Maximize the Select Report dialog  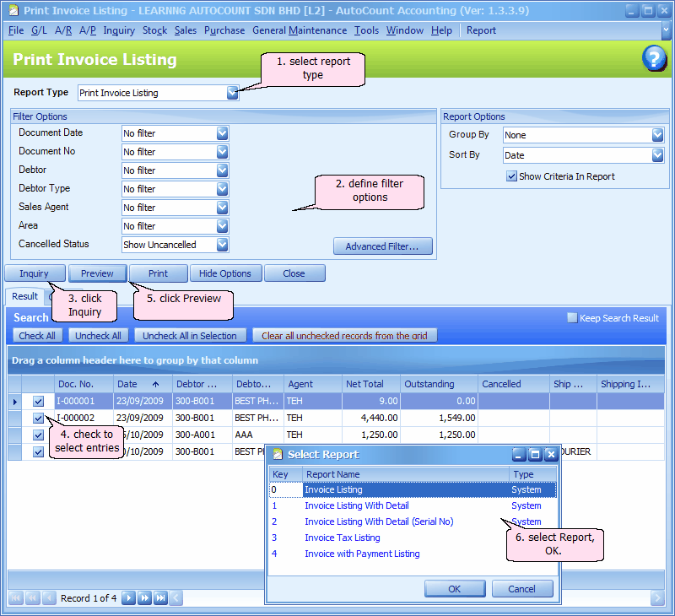(535, 454)
